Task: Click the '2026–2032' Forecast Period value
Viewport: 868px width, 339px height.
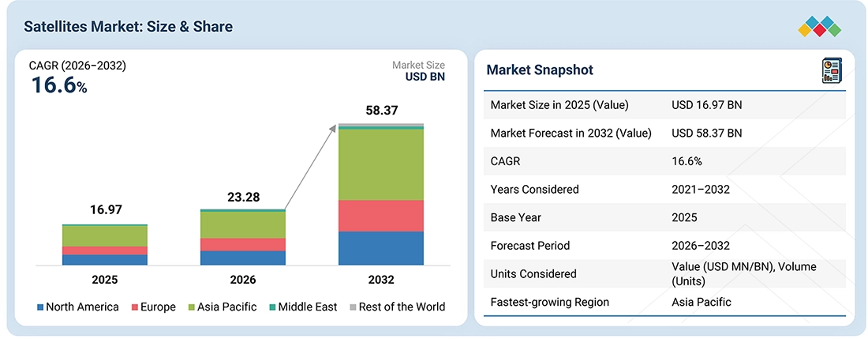Action: [700, 246]
